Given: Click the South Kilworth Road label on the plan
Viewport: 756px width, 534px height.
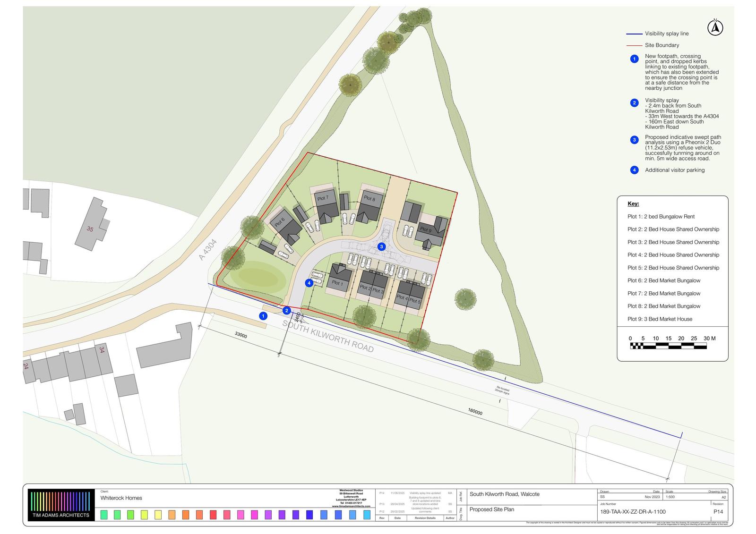Looking at the screenshot, I should 328,336.
